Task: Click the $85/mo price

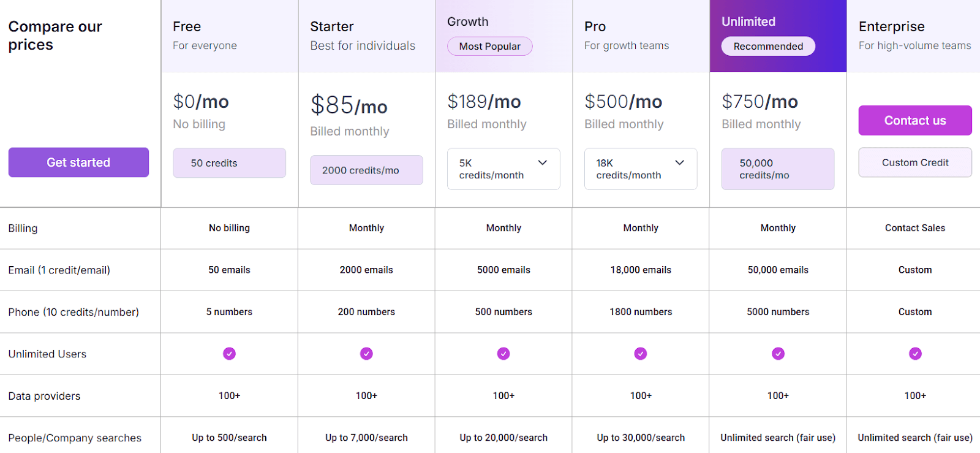Action: coord(349,105)
